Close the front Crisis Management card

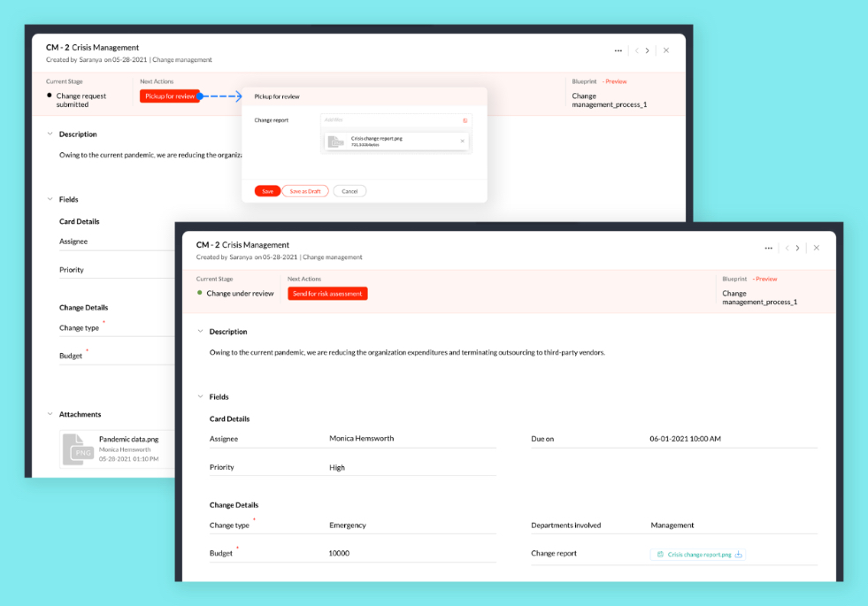click(x=817, y=248)
